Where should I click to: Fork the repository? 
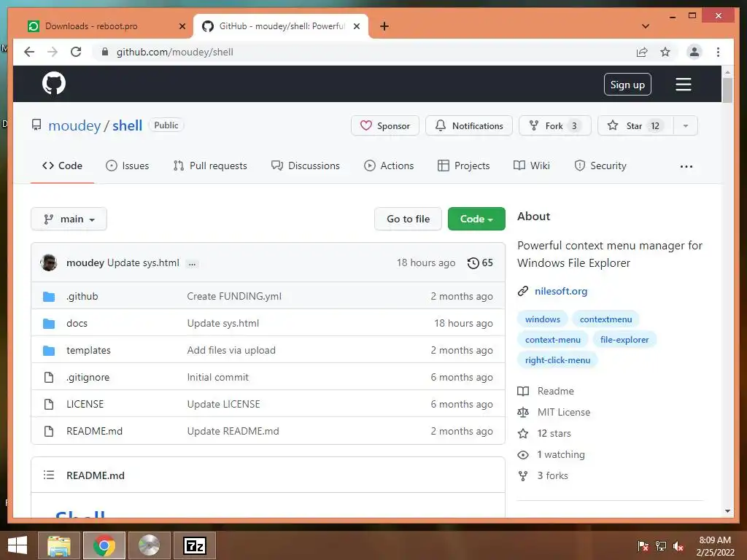point(554,125)
